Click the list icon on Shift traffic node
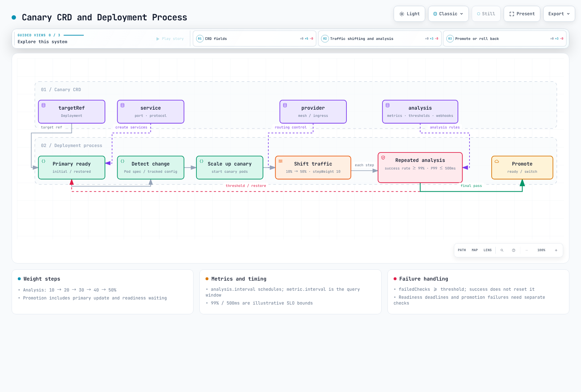This screenshot has height=392, width=581. [280, 161]
